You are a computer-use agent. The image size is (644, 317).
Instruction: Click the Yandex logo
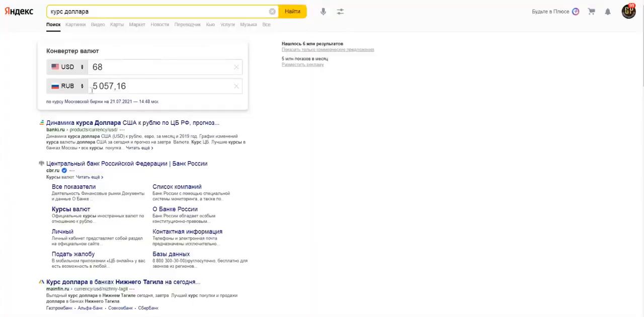click(x=19, y=11)
